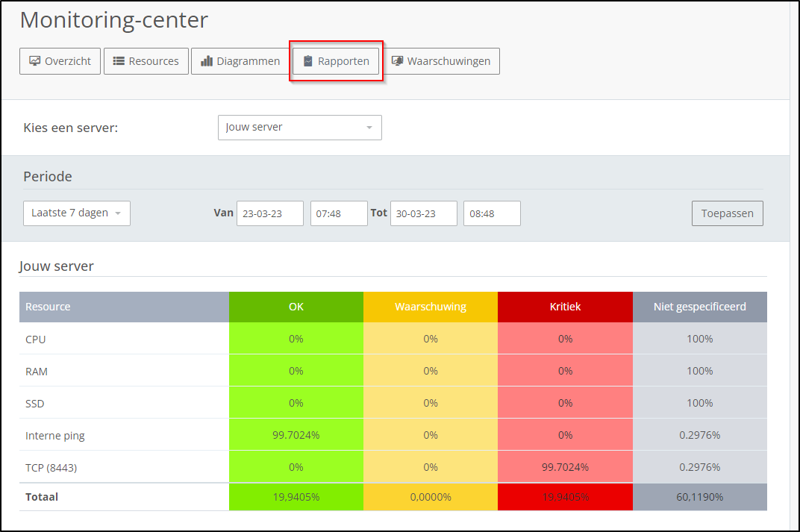800x532 pixels.
Task: Click the green OK column header
Action: [x=296, y=306]
